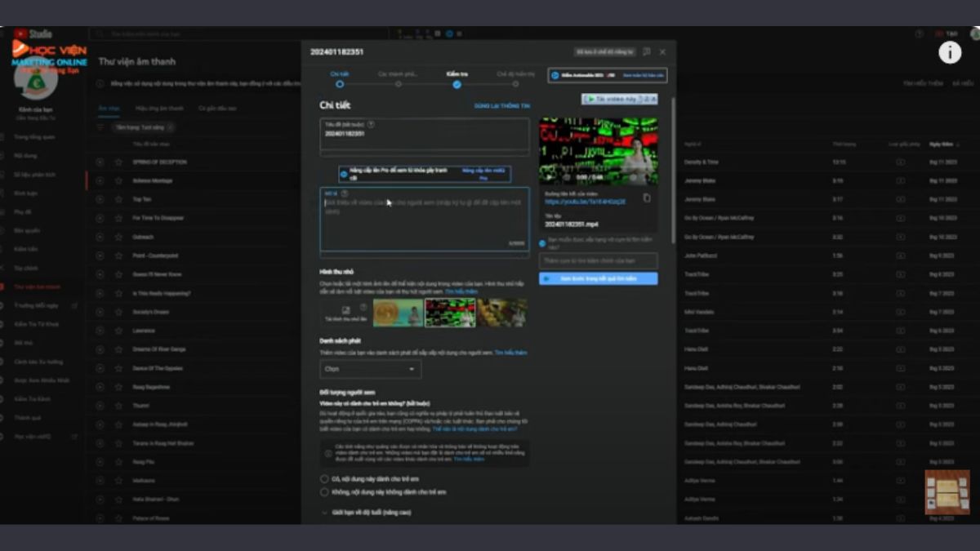Image resolution: width=980 pixels, height=551 pixels.
Task: Play the Point - Counterpoint track
Action: point(100,256)
